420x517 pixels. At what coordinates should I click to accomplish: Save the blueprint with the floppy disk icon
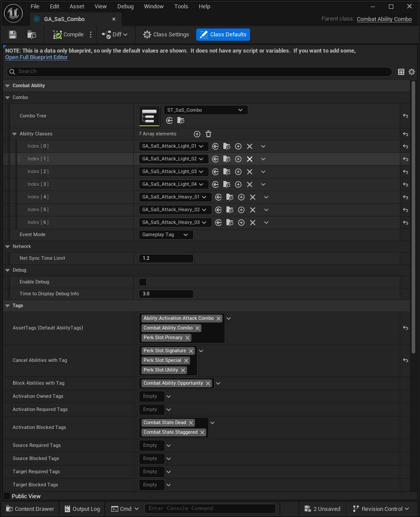tap(13, 35)
